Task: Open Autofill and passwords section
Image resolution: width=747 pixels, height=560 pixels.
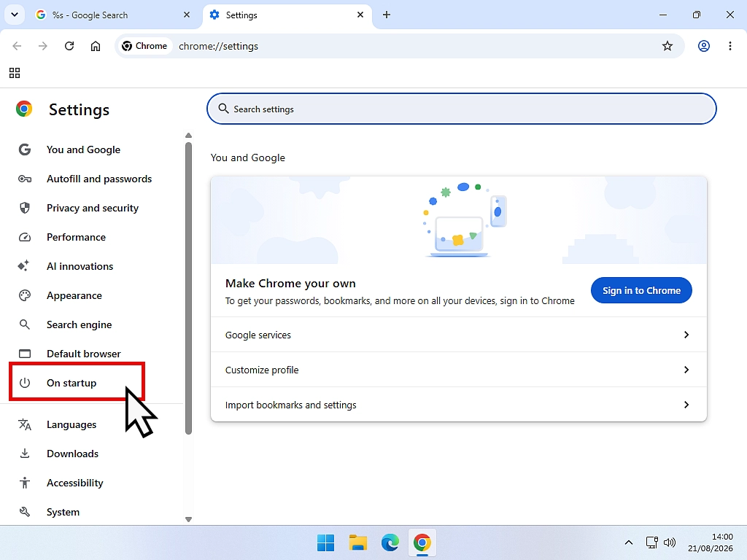Action: (98, 179)
